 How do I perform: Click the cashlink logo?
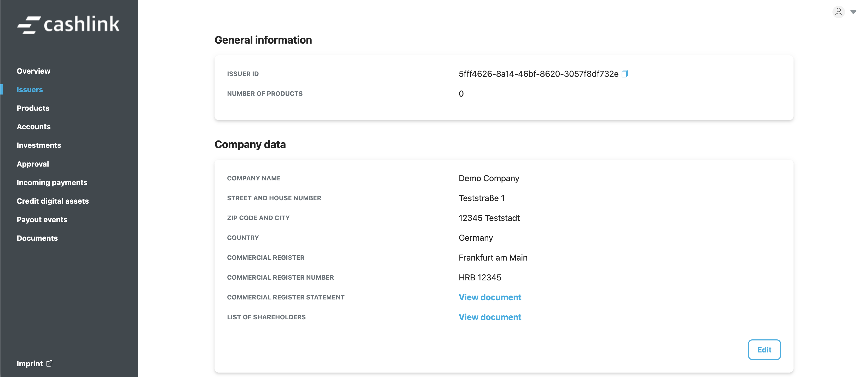[x=68, y=24]
